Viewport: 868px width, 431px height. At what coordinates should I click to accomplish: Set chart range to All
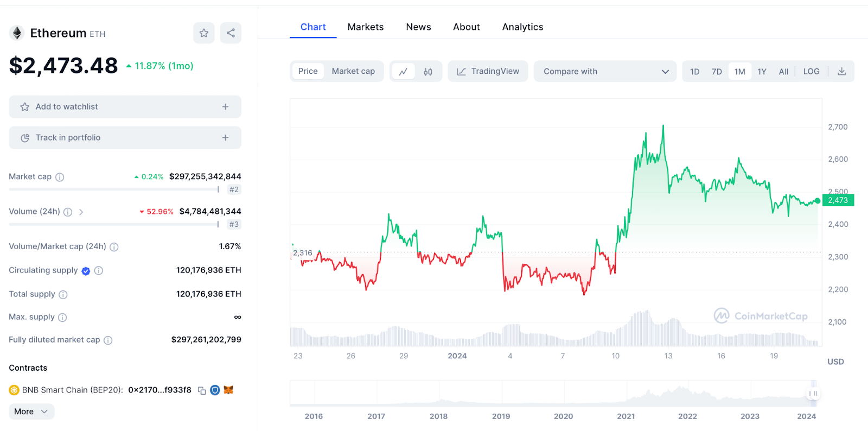click(x=783, y=72)
